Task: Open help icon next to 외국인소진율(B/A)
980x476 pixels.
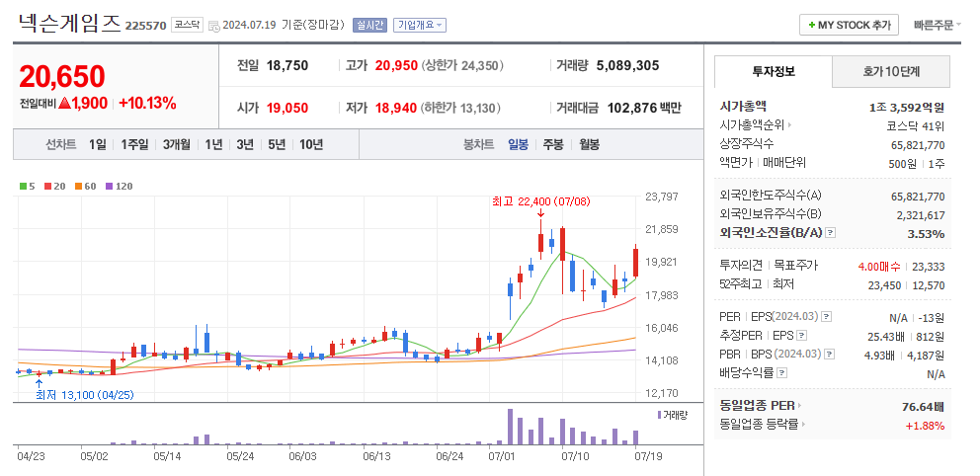Action: pos(830,233)
